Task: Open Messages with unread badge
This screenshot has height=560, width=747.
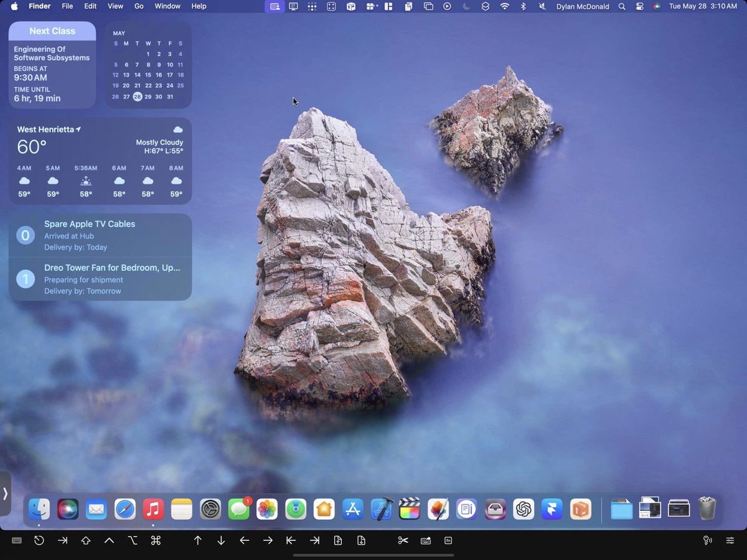Action: pyautogui.click(x=239, y=509)
